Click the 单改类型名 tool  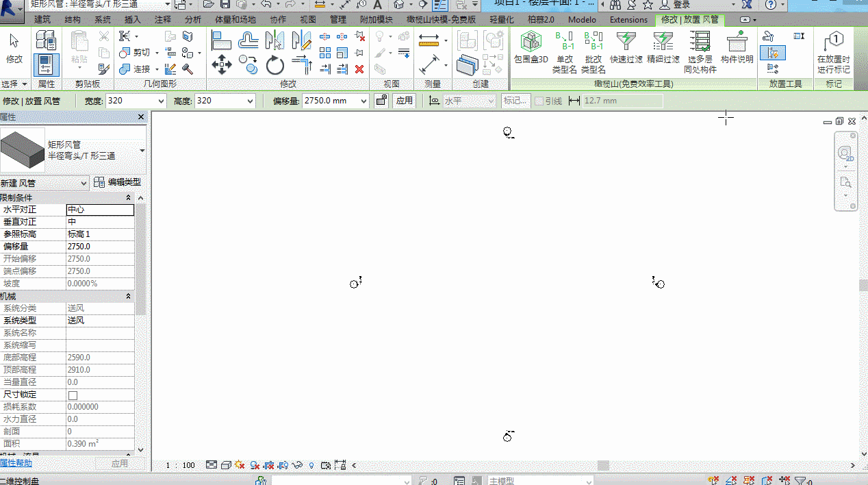coord(565,52)
